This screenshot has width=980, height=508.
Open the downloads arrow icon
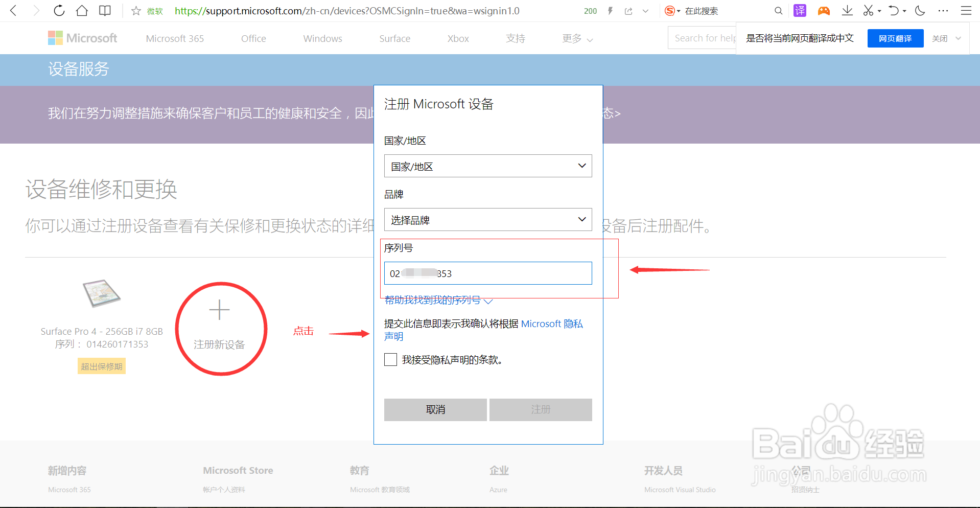pos(847,11)
